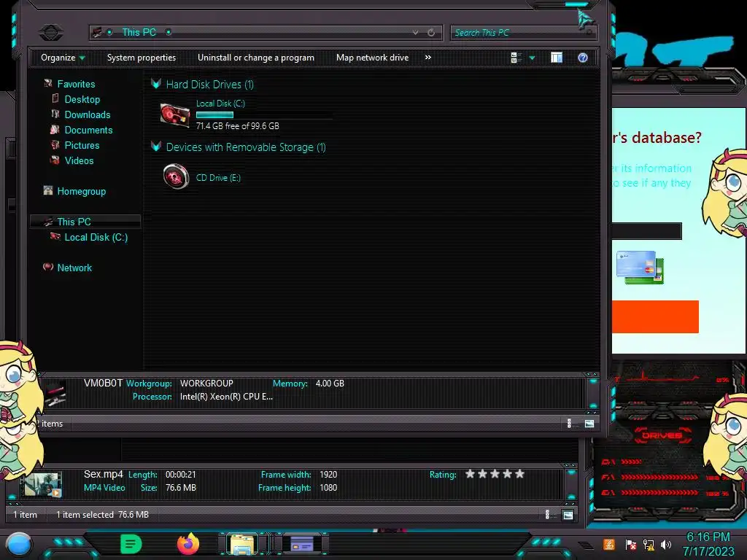Set the Sex.mp4 rating to one star
This screenshot has width=747, height=560.
[x=471, y=474]
